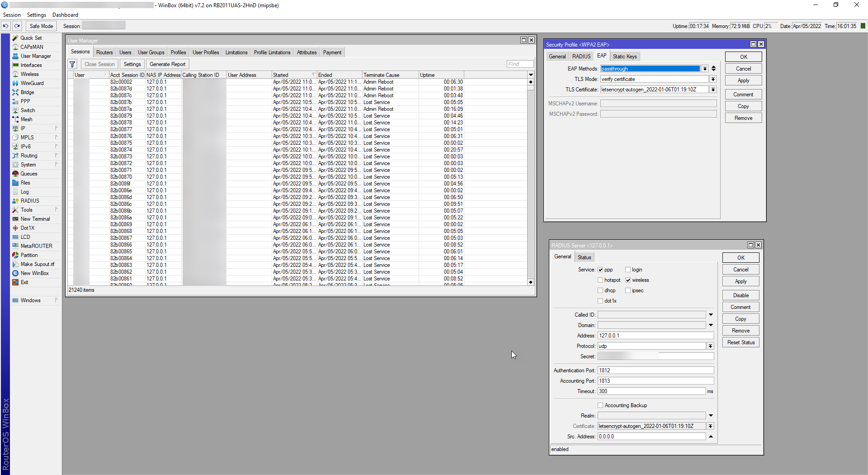The width and height of the screenshot is (868, 475).
Task: Uncheck the wireless service checkbox
Action: click(628, 280)
